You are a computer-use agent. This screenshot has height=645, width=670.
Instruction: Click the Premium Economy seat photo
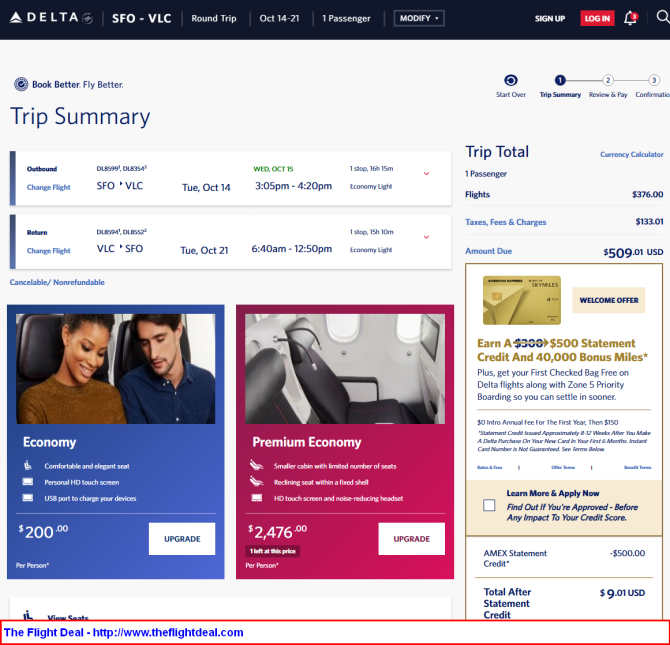(x=345, y=368)
